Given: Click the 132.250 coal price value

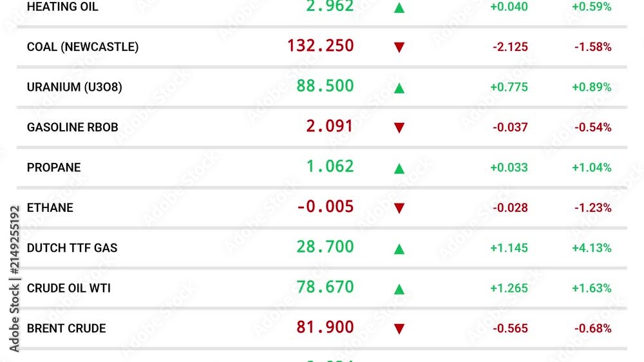Looking at the screenshot, I should coord(320,46).
